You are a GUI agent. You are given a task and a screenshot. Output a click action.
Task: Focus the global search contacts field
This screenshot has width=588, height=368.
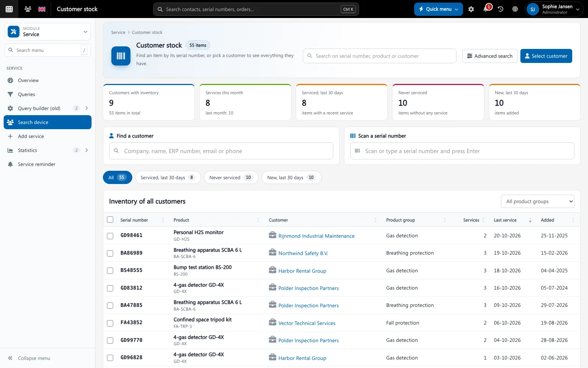[x=256, y=9]
